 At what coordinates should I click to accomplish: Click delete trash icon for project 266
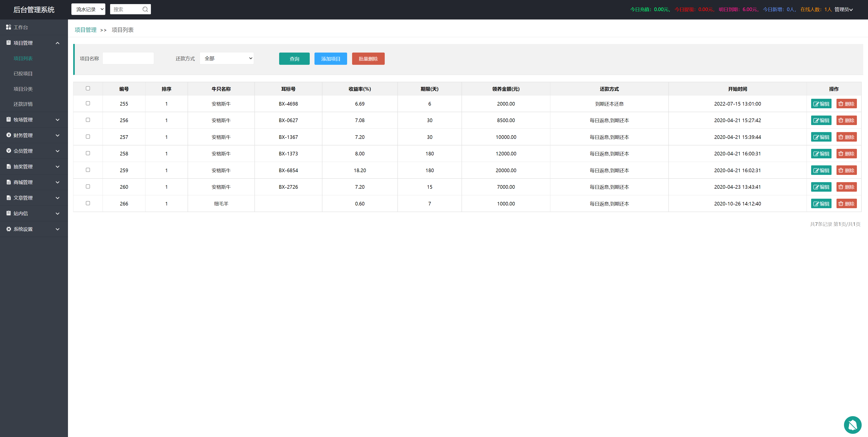click(x=841, y=204)
